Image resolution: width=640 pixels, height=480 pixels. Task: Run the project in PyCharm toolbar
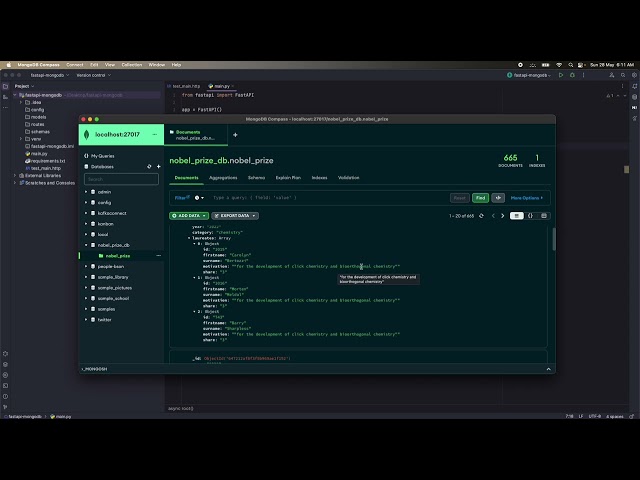tap(561, 75)
